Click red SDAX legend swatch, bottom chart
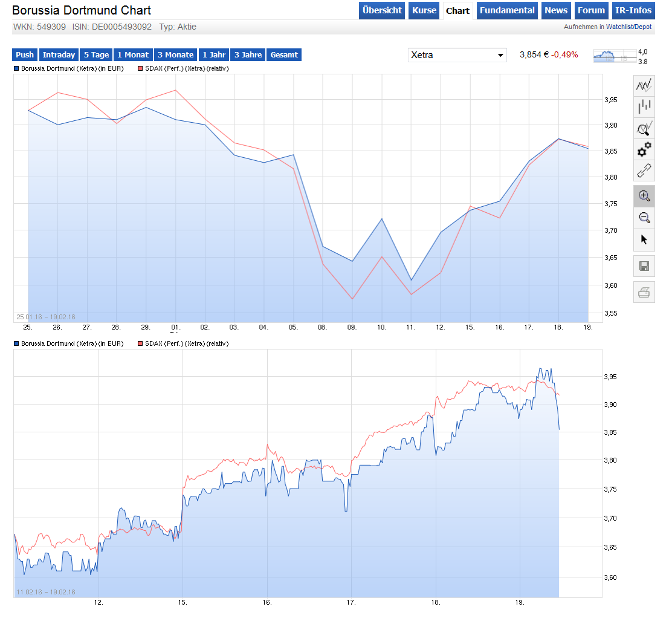Image resolution: width=672 pixels, height=624 pixels. pyautogui.click(x=140, y=344)
